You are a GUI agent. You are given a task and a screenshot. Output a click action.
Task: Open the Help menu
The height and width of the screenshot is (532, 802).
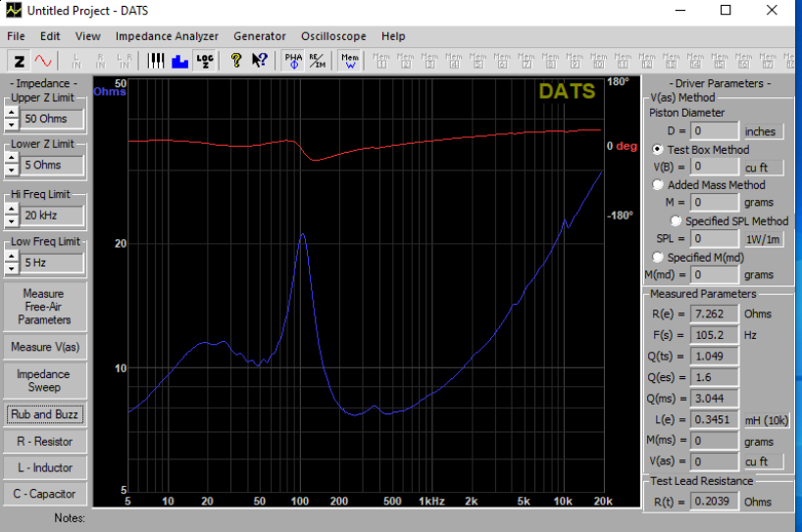pos(393,36)
